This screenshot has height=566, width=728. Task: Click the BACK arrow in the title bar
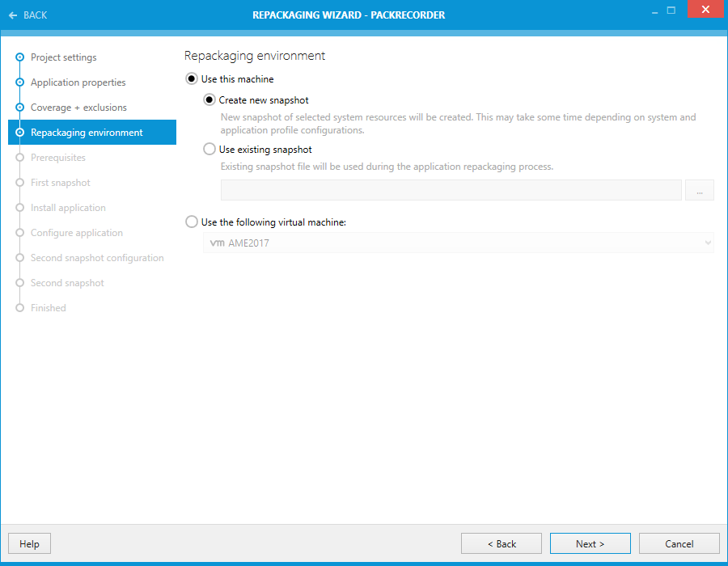pyautogui.click(x=15, y=15)
